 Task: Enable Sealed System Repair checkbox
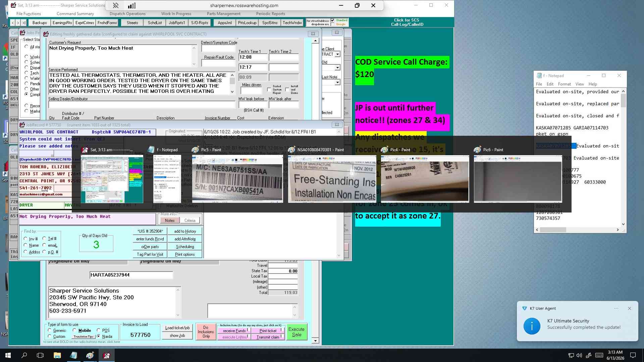[x=269, y=89]
